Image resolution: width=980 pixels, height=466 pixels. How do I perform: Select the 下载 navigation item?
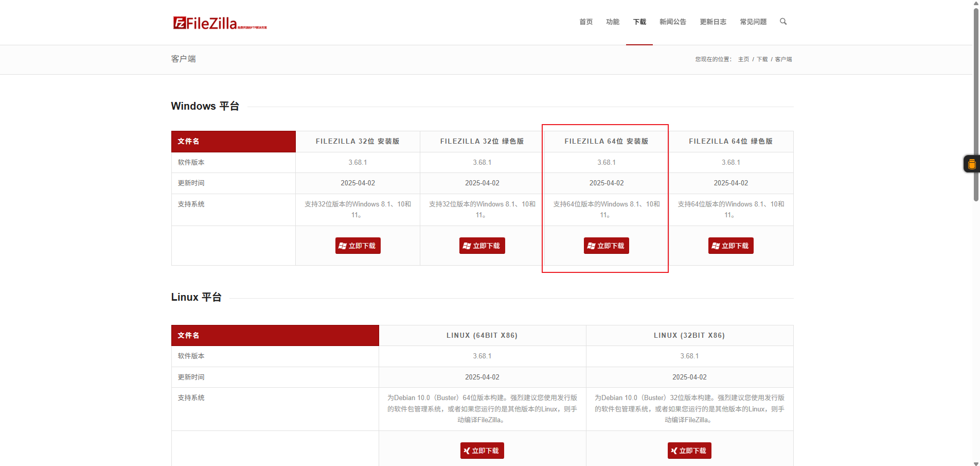coord(639,22)
